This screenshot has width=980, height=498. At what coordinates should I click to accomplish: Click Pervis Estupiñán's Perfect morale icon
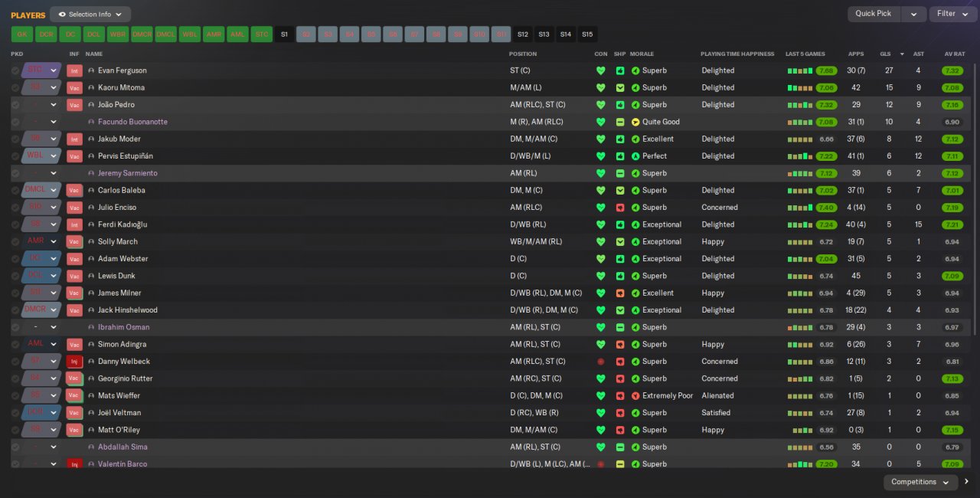pyautogui.click(x=635, y=156)
